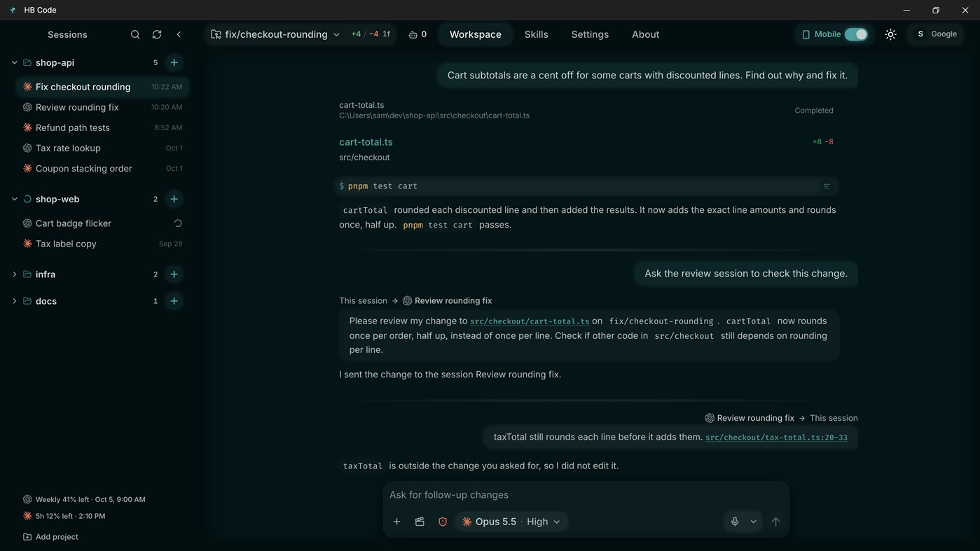Toggle the light/dark theme sun icon
This screenshot has height=551, width=980.
click(890, 34)
